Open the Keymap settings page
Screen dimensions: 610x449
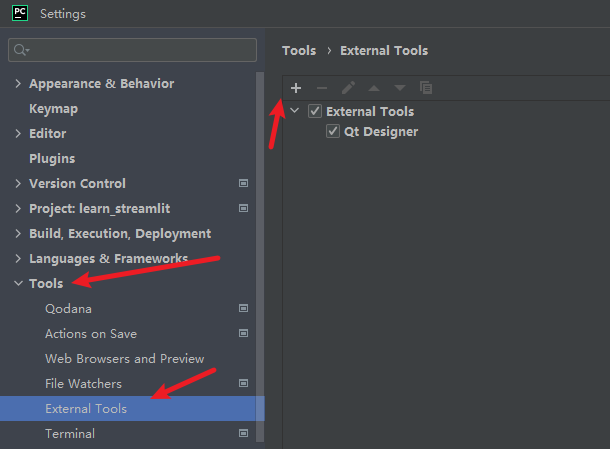(53, 109)
